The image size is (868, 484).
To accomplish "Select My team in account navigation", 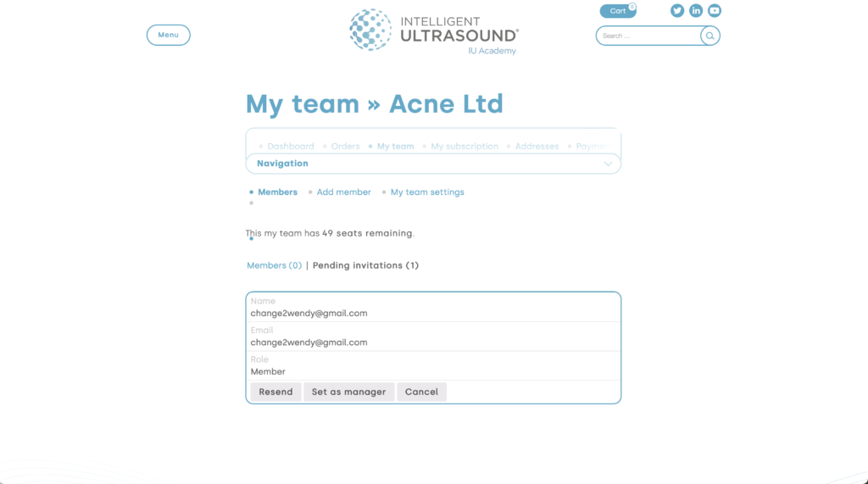I will (395, 147).
